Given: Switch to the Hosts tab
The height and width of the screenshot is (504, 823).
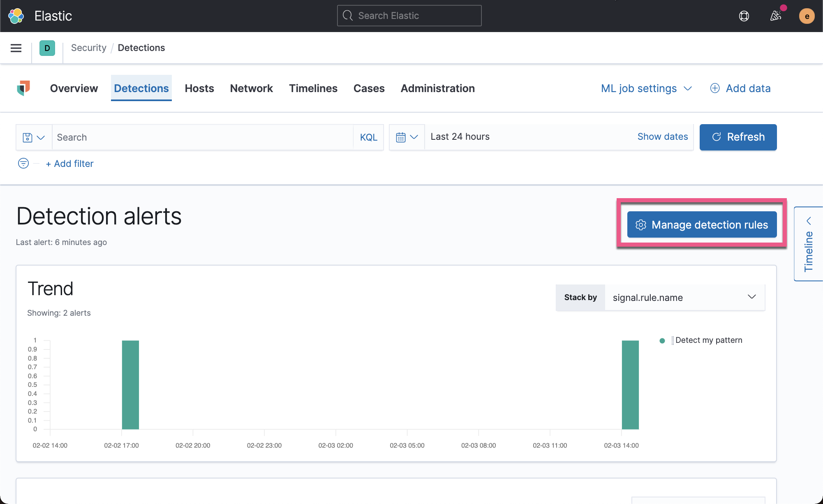Looking at the screenshot, I should point(199,88).
